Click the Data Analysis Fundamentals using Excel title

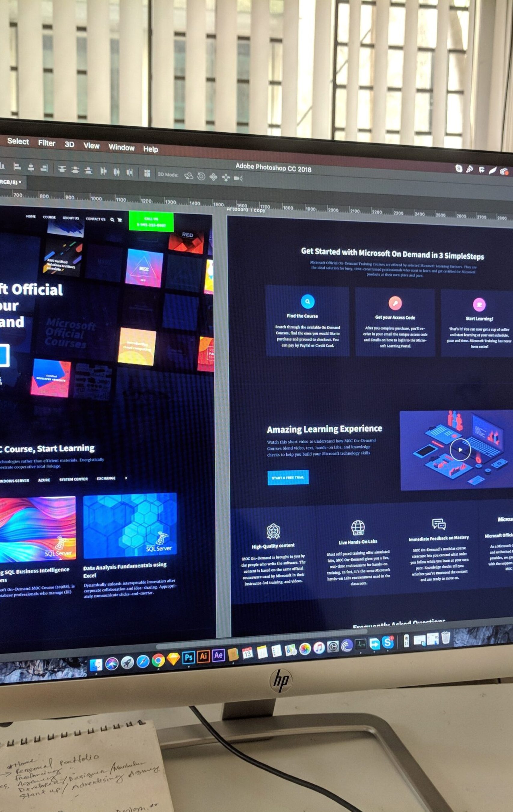click(x=125, y=570)
